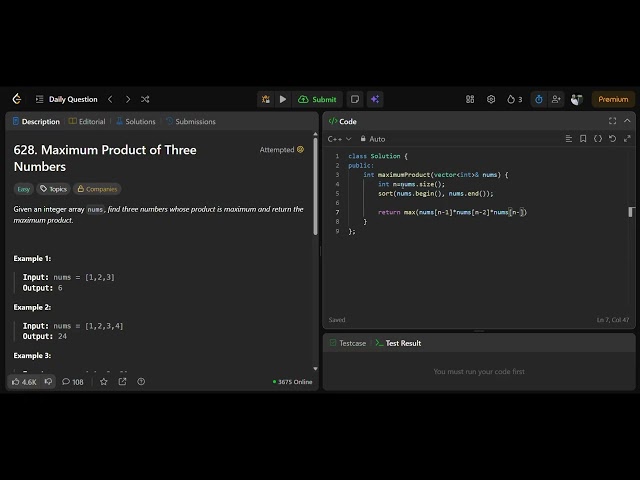Like the problem with thumbs up 4.6K
This screenshot has width=640, height=480.
[24, 382]
